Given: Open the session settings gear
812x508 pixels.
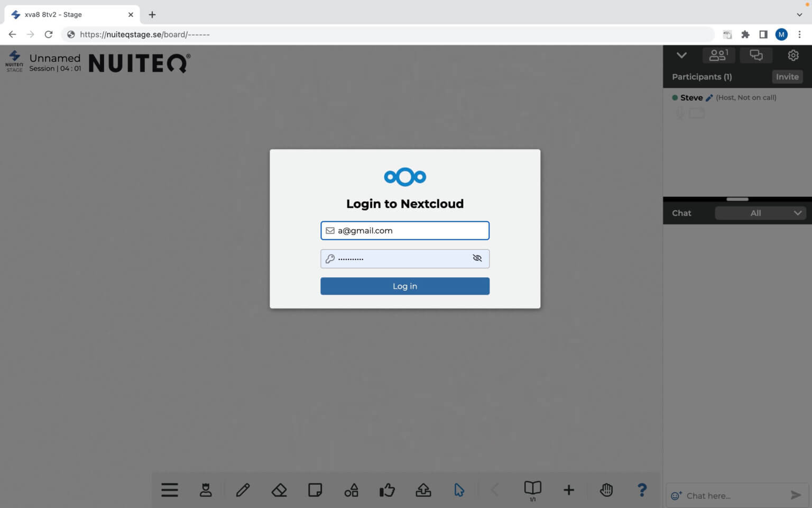Looking at the screenshot, I should pyautogui.click(x=793, y=55).
